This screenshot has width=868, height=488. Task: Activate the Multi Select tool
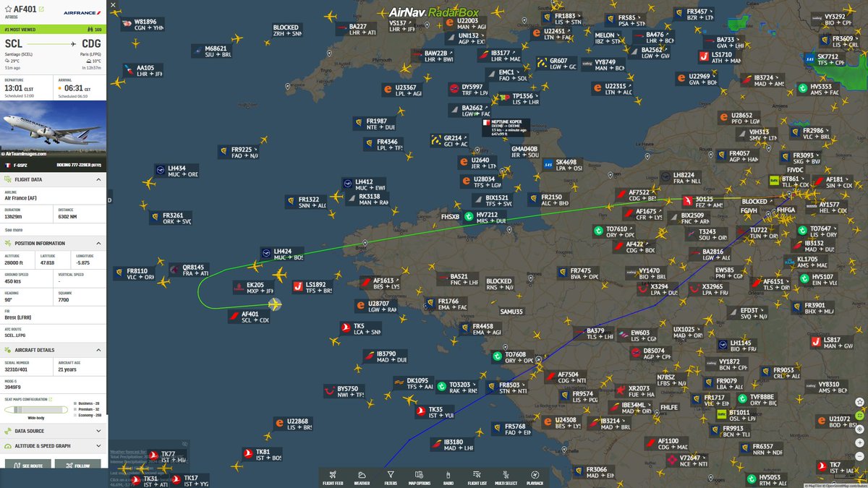506,478
